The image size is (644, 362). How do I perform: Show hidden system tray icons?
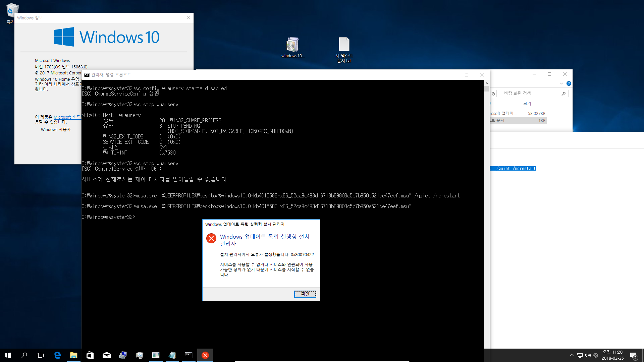click(572, 355)
